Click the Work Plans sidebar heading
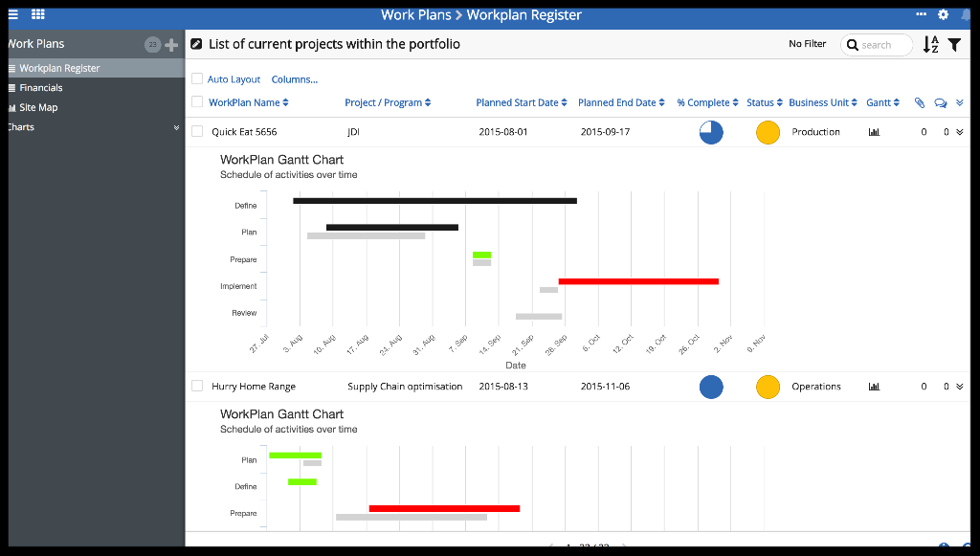 pyautogui.click(x=36, y=44)
